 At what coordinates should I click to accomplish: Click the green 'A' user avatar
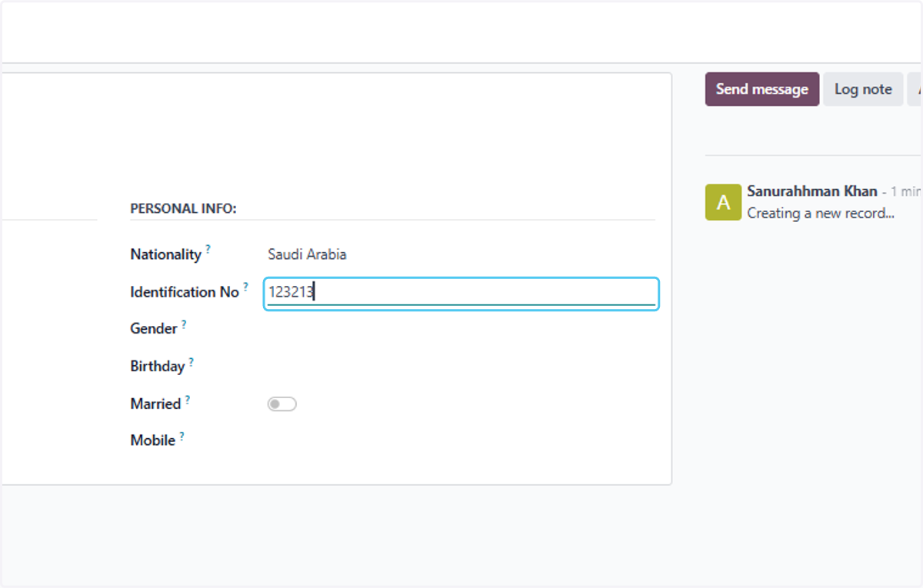(x=723, y=202)
